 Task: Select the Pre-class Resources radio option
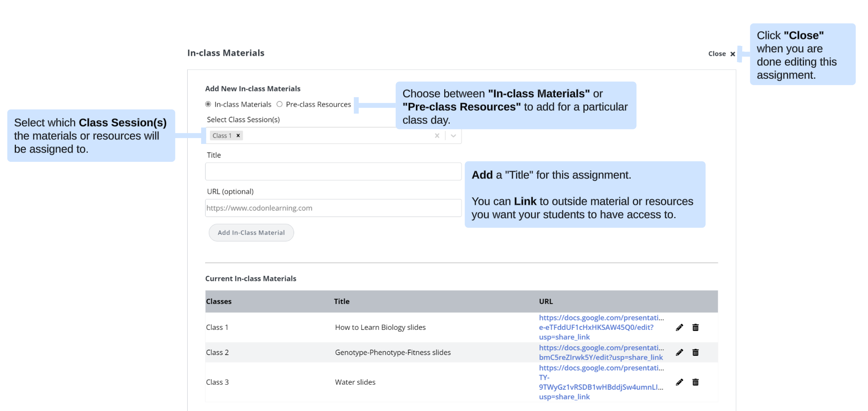[279, 104]
